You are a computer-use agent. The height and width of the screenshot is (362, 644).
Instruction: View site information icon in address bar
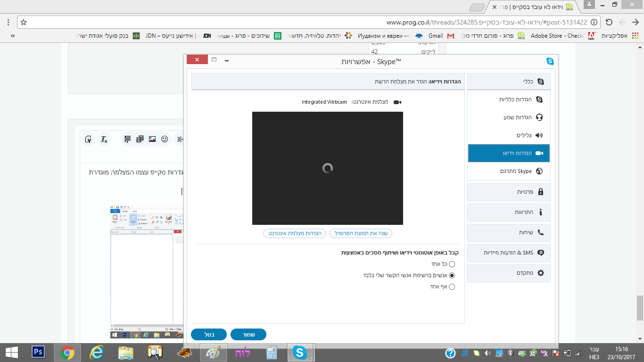point(594,22)
